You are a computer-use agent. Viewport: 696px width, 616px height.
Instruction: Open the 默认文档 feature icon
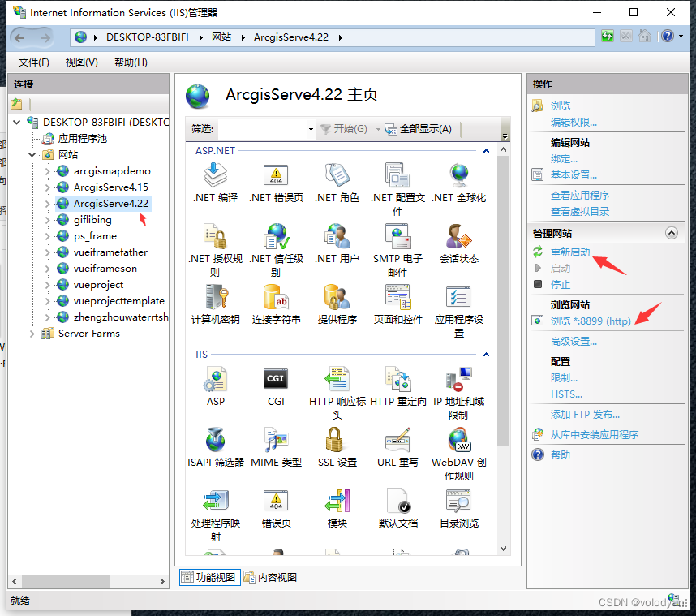[397, 501]
